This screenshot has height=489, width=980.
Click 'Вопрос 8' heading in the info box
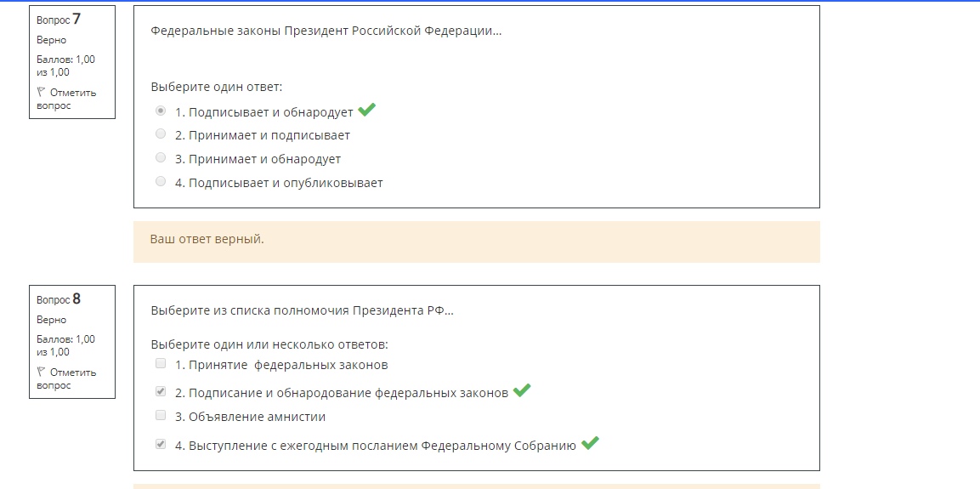click(x=59, y=299)
